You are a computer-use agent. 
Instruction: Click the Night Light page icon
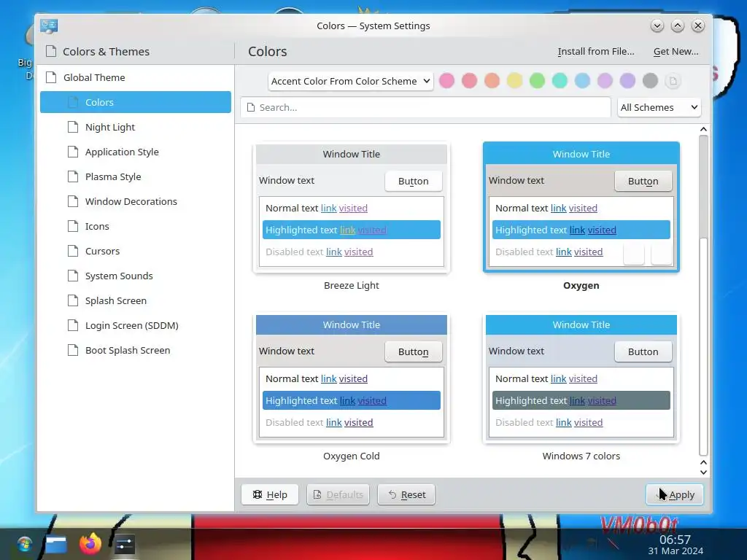tap(73, 127)
